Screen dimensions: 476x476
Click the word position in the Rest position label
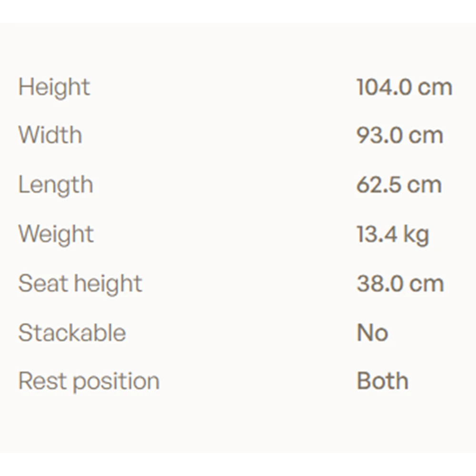(116, 383)
